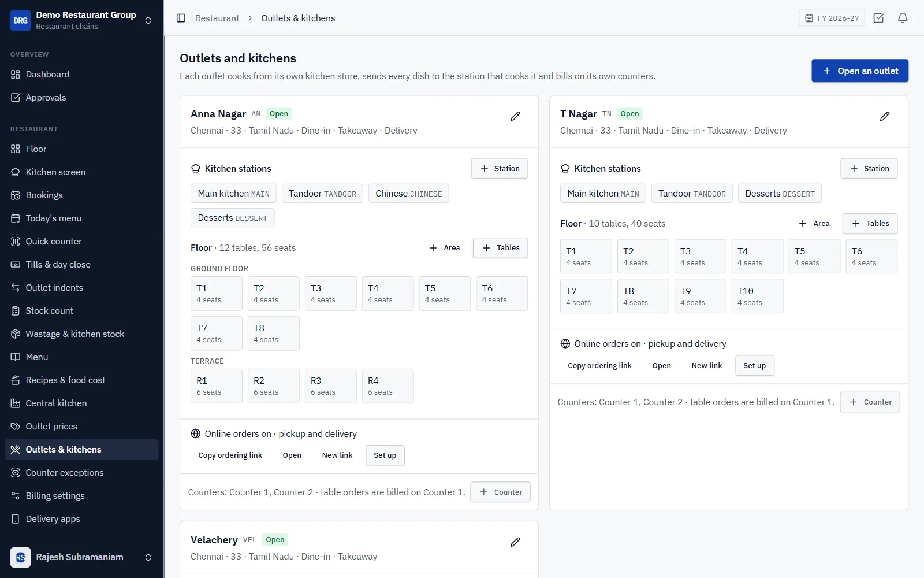Viewport: 924px width, 578px height.
Task: Add a Counter to T Nagar
Action: (870, 402)
